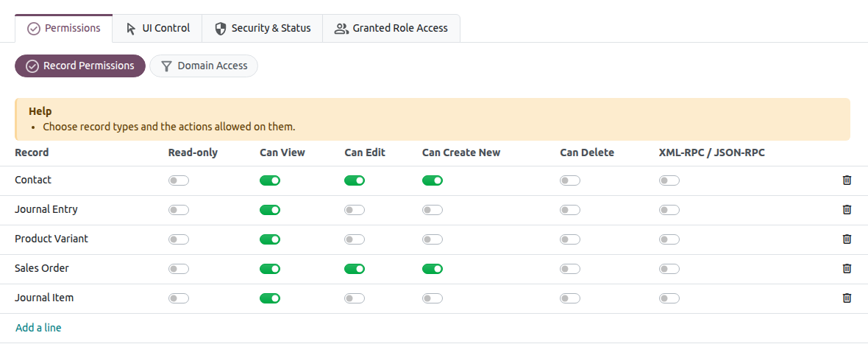Delete the Journal Entry record row
This screenshot has width=868, height=344.
click(x=847, y=210)
